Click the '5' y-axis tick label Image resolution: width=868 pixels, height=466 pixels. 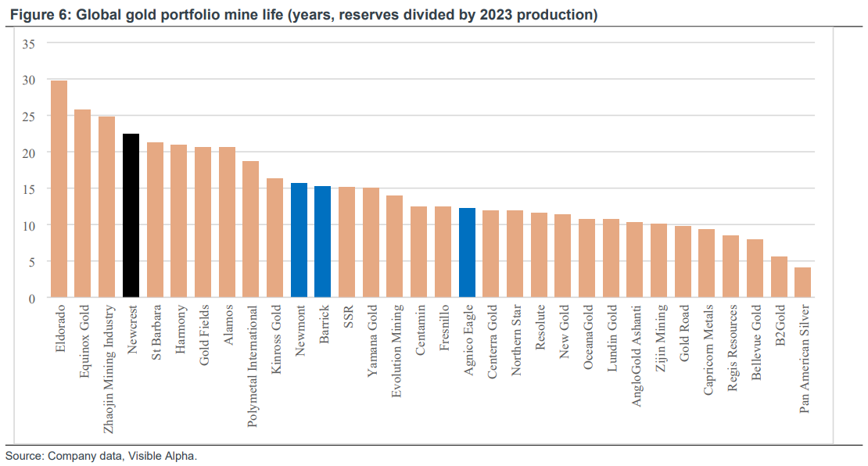(32, 262)
